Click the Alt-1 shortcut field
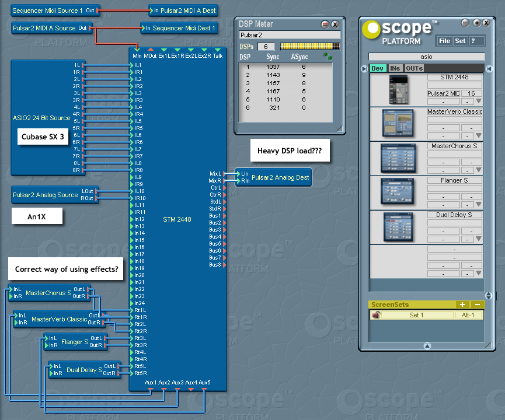Image resolution: width=505 pixels, height=420 pixels. [x=468, y=315]
